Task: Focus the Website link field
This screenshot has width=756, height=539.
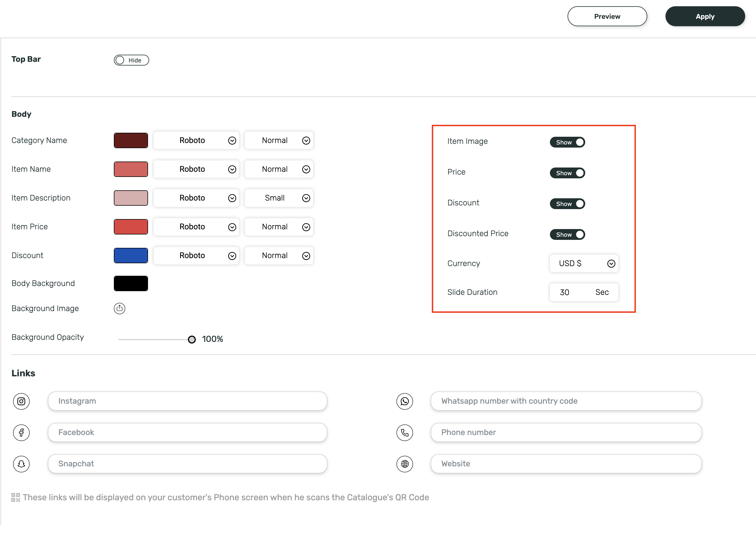Action: pyautogui.click(x=566, y=464)
